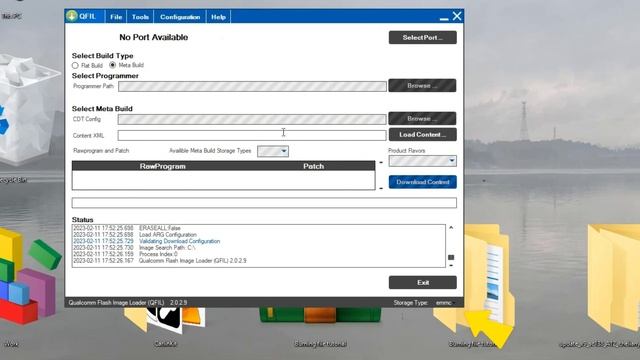Screen dimensions: 640x360
Task: Select the Meta Build radio button
Action: click(112, 65)
